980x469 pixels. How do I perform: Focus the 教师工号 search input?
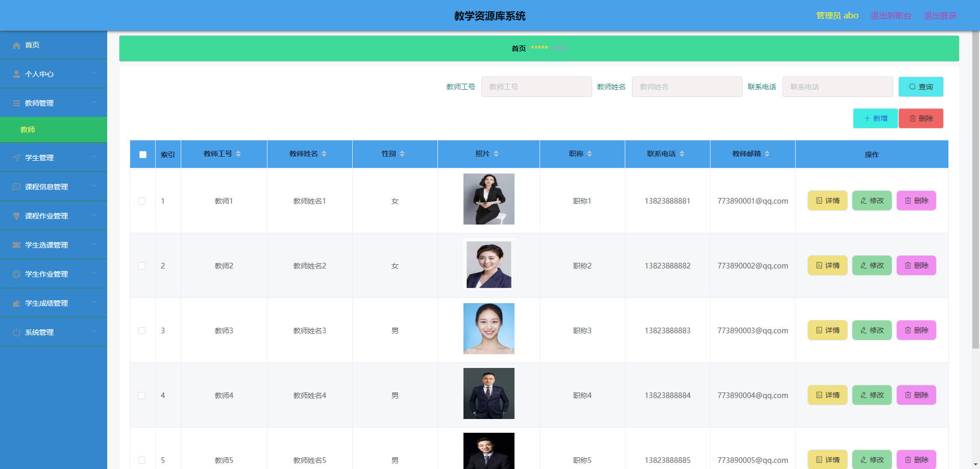(x=536, y=87)
